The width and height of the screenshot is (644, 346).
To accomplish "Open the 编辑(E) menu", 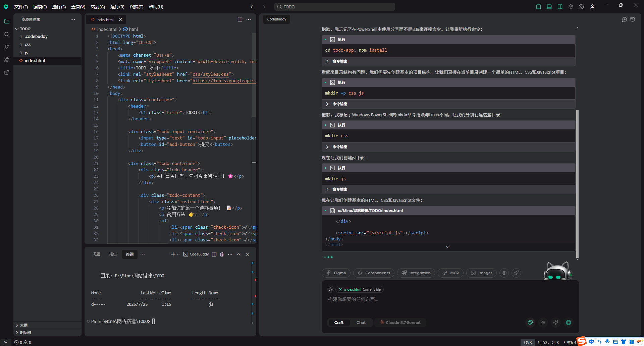I will [40, 7].
